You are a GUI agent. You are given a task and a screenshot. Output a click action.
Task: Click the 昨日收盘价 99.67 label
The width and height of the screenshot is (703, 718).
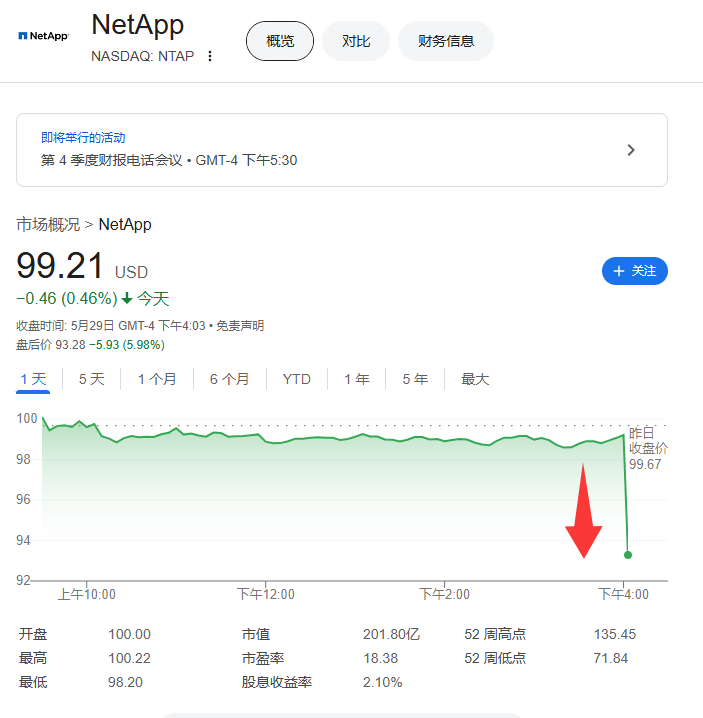[x=648, y=448]
